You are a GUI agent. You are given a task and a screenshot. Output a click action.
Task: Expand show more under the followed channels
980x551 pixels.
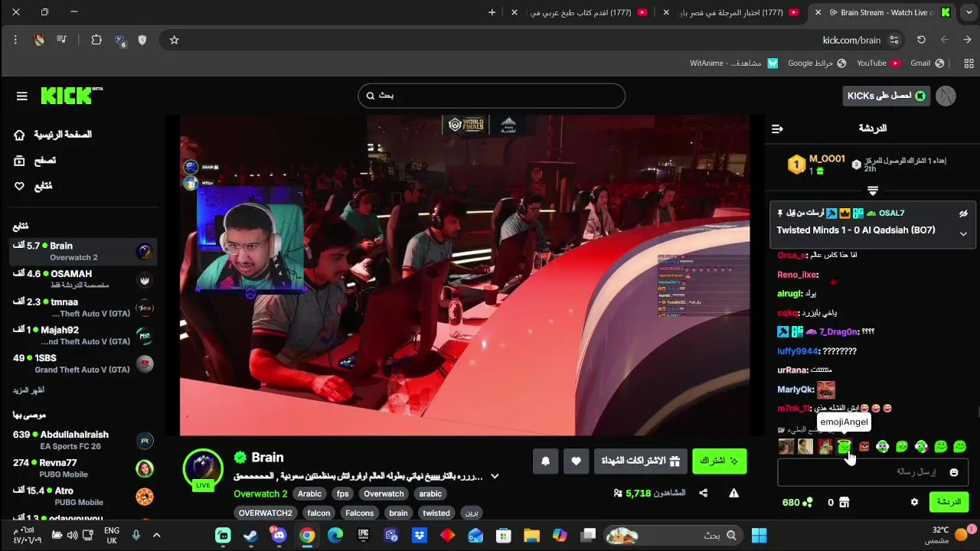pos(28,390)
